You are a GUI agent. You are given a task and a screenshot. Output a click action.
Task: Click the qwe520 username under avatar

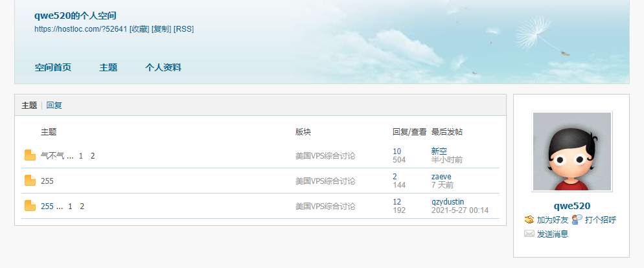point(571,206)
